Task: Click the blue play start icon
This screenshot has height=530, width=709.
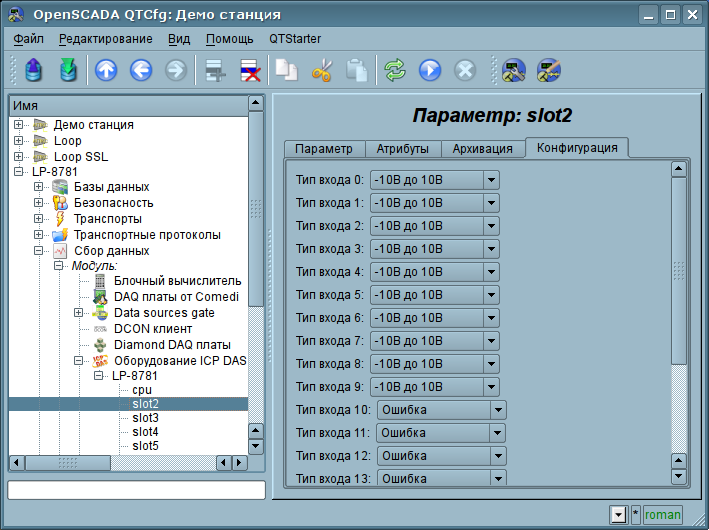Action: click(x=430, y=70)
